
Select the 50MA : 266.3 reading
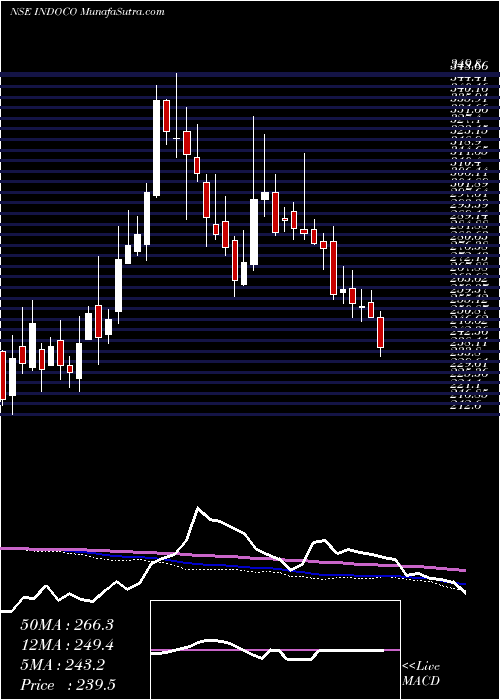coord(67,625)
